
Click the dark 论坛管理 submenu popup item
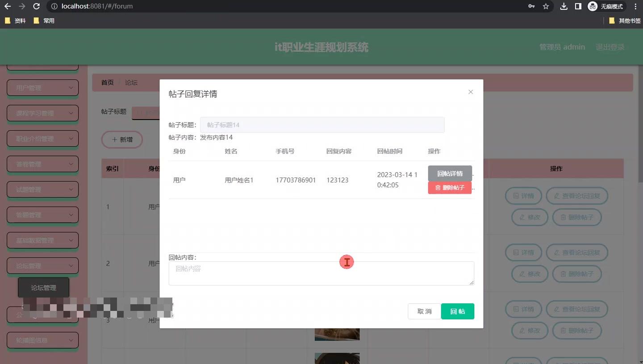tap(44, 288)
